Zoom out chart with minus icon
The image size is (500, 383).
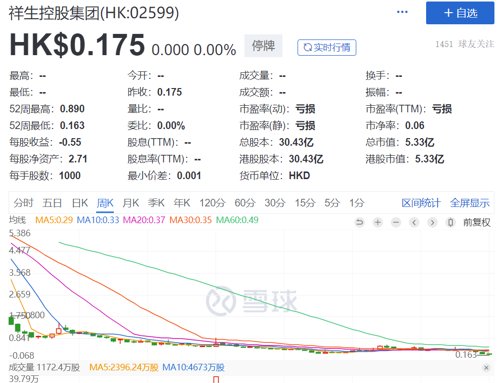point(396,222)
